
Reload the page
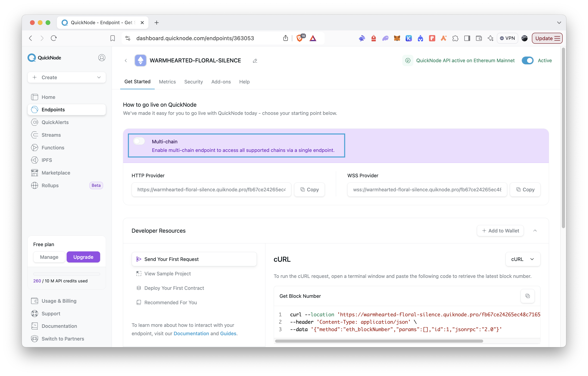[54, 38]
